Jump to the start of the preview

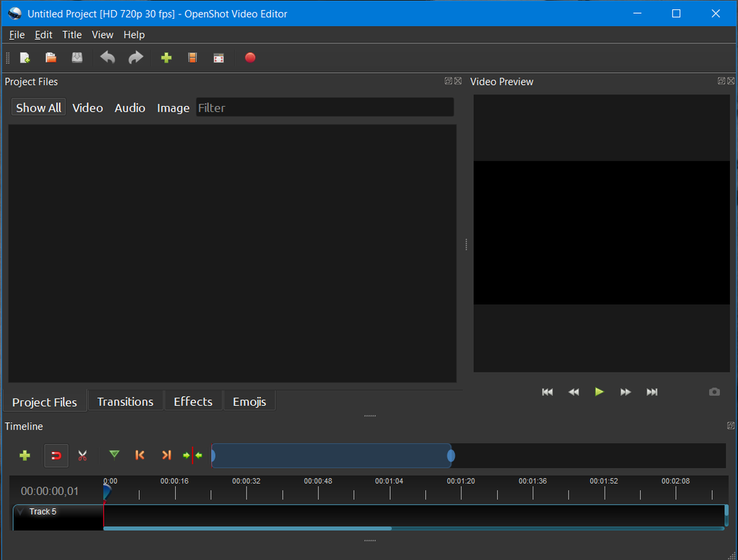(x=548, y=392)
